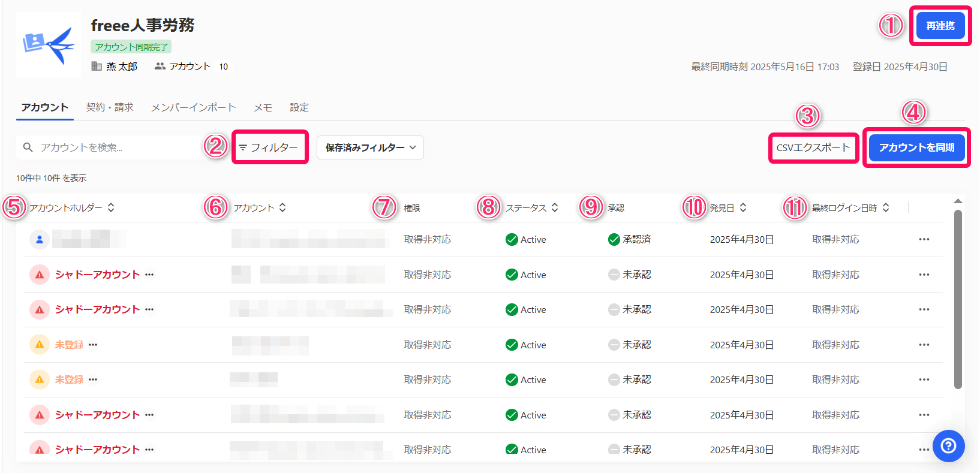Click the Active status check in first row
Image resolution: width=980 pixels, height=473 pixels.
[x=512, y=239]
